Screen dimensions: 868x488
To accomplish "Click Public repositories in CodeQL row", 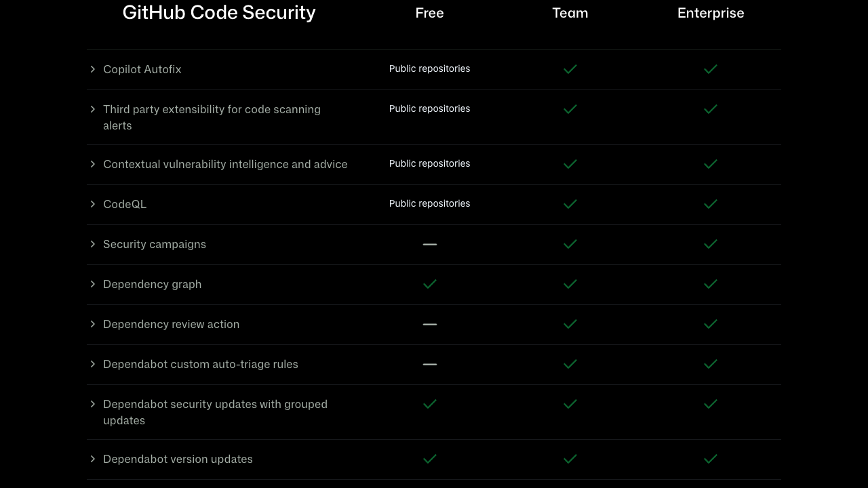I will click(x=430, y=203).
